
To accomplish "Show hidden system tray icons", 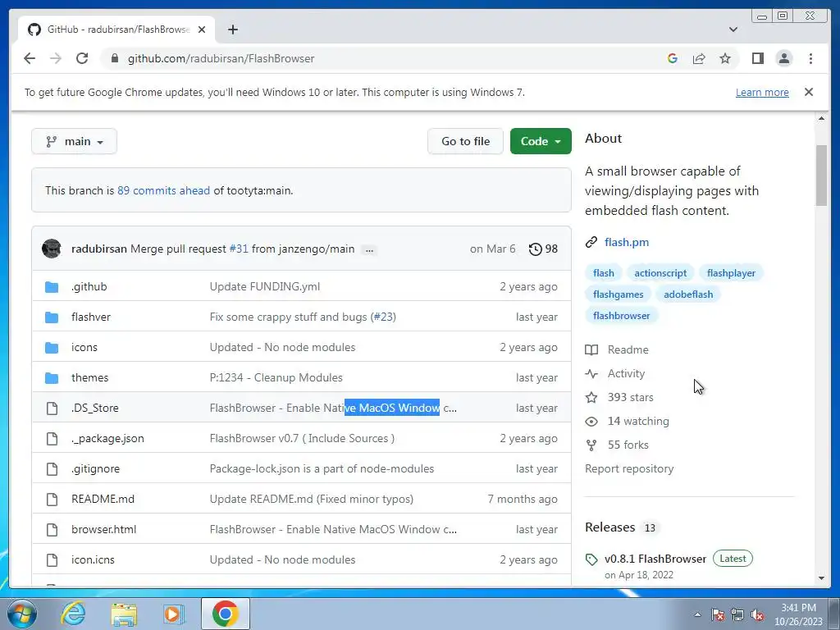I will coord(697,614).
